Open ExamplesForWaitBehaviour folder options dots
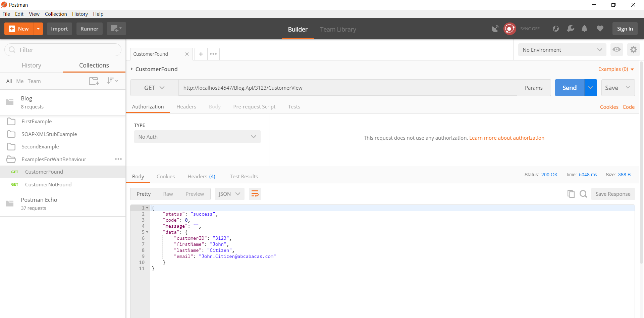The height and width of the screenshot is (318, 644). pyautogui.click(x=118, y=159)
